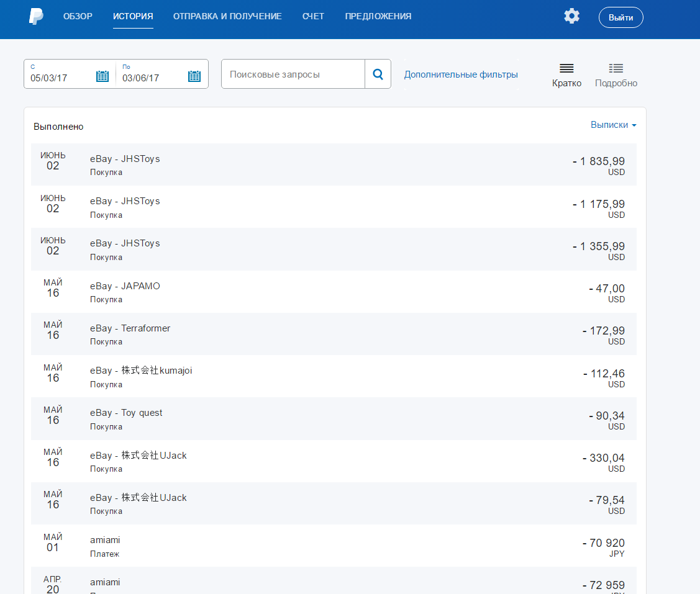Click the magnifier search icon
The width and height of the screenshot is (700, 594).
coord(378,74)
